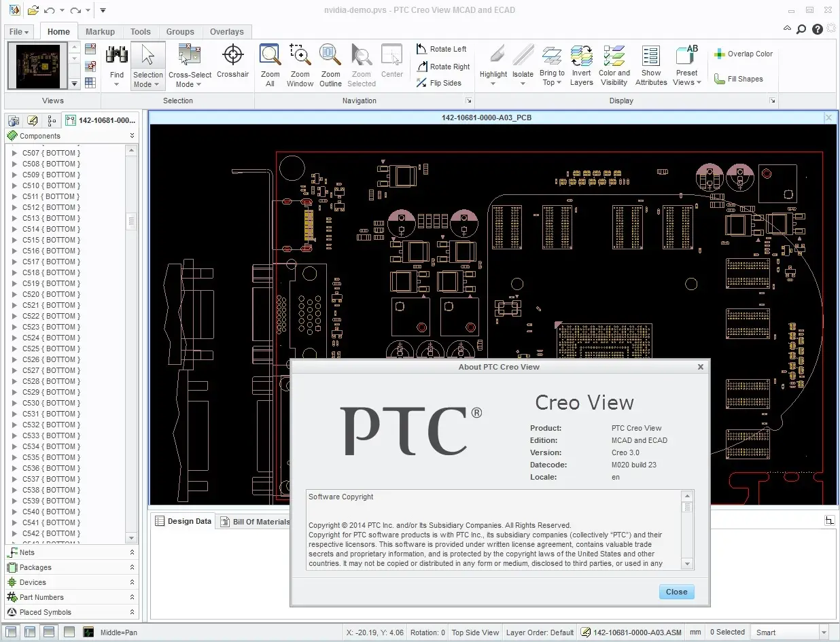Image resolution: width=840 pixels, height=642 pixels.
Task: Open file via the folder icon
Action: (33, 10)
